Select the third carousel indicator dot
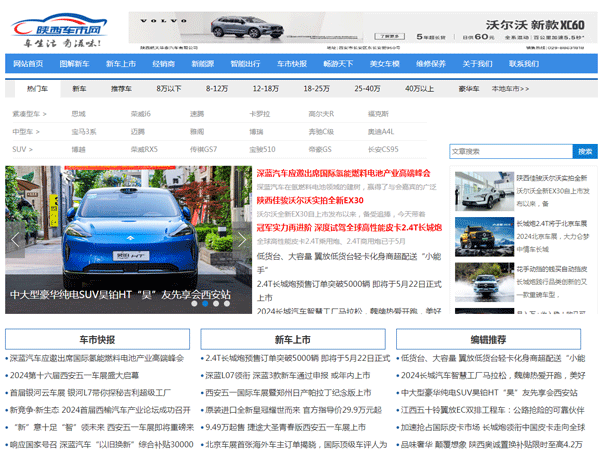600x449 pixels. pyautogui.click(x=216, y=304)
